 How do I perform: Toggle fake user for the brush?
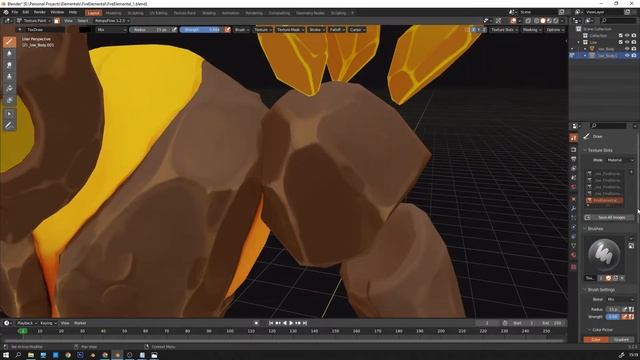(x=608, y=278)
